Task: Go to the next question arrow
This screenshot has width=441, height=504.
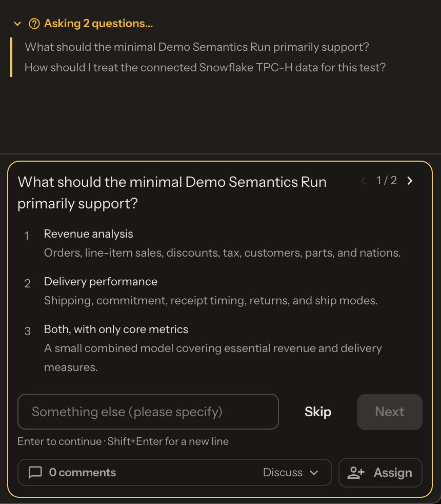Action: (x=410, y=181)
